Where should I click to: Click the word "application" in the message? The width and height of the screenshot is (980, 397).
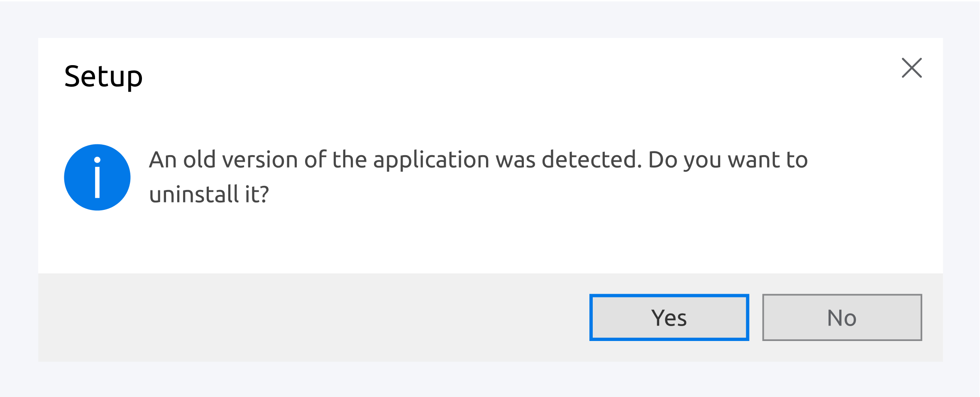(431, 160)
